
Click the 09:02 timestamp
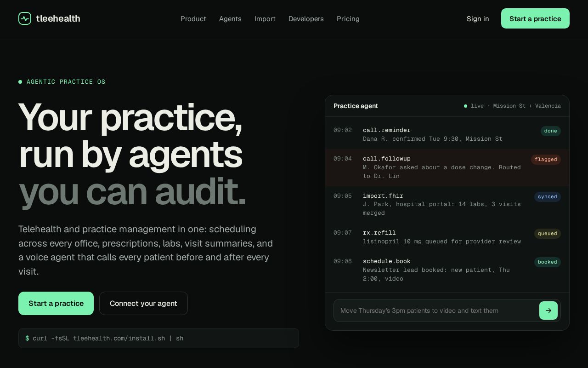click(343, 130)
